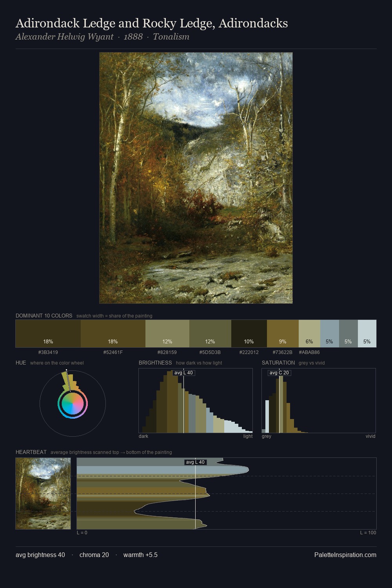392x588 pixels.
Task: Click the 'warmth +5.5' footer stat
Action: click(140, 555)
